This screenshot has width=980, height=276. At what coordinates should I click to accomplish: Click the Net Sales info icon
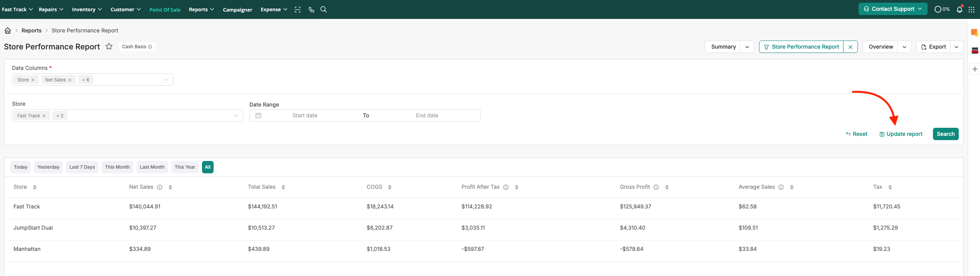160,187
